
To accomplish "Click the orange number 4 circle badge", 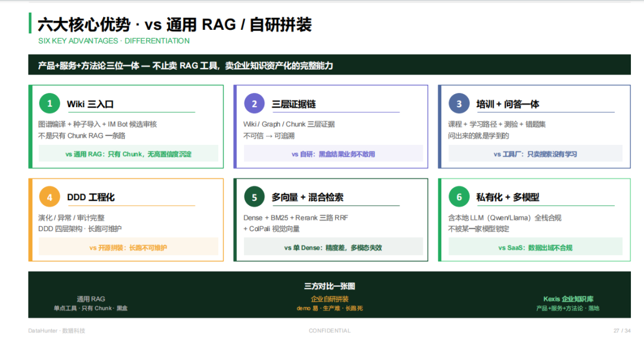I will [49, 197].
